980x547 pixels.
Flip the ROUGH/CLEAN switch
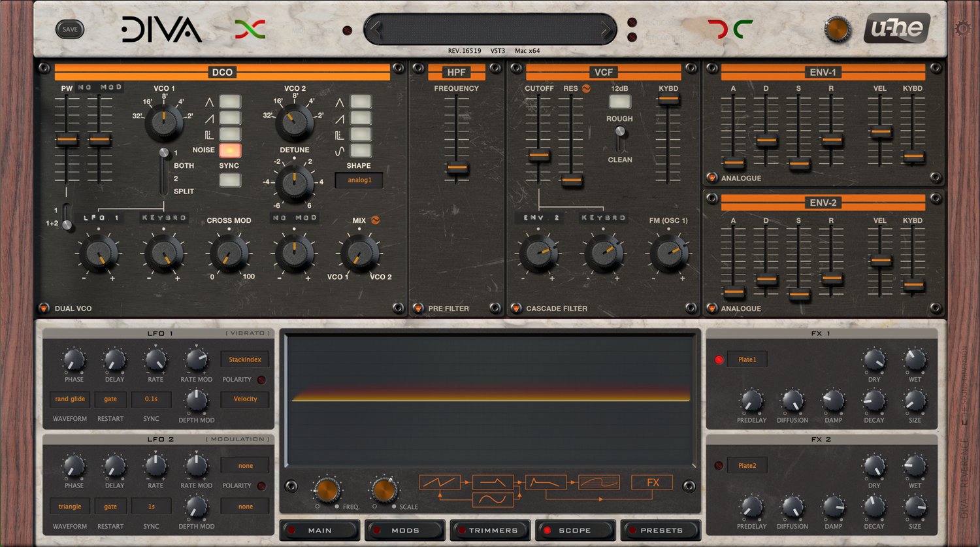point(620,139)
